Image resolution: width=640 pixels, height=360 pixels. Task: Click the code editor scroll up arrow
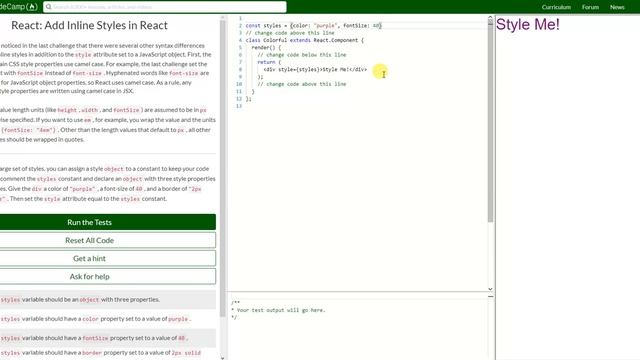tap(490, 18)
